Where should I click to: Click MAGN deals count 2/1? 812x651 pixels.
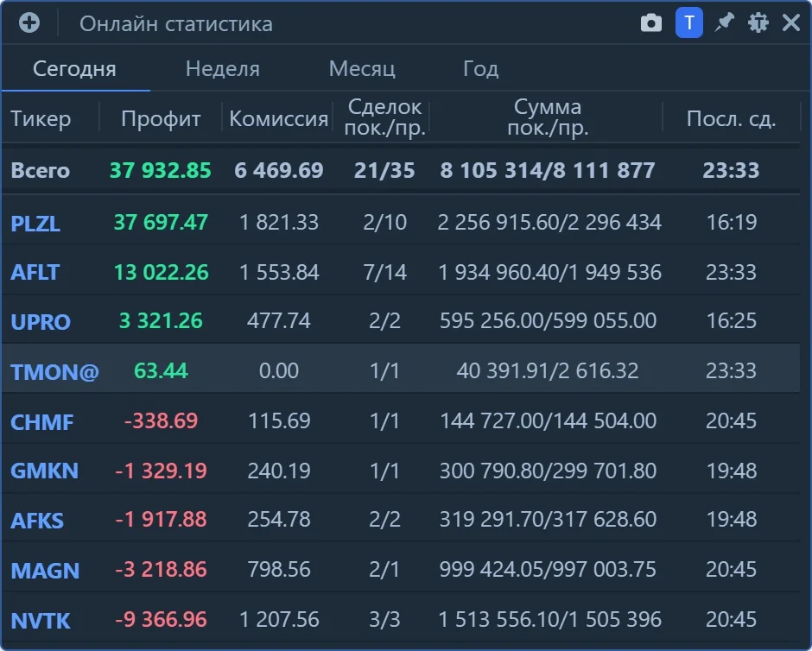point(384,569)
